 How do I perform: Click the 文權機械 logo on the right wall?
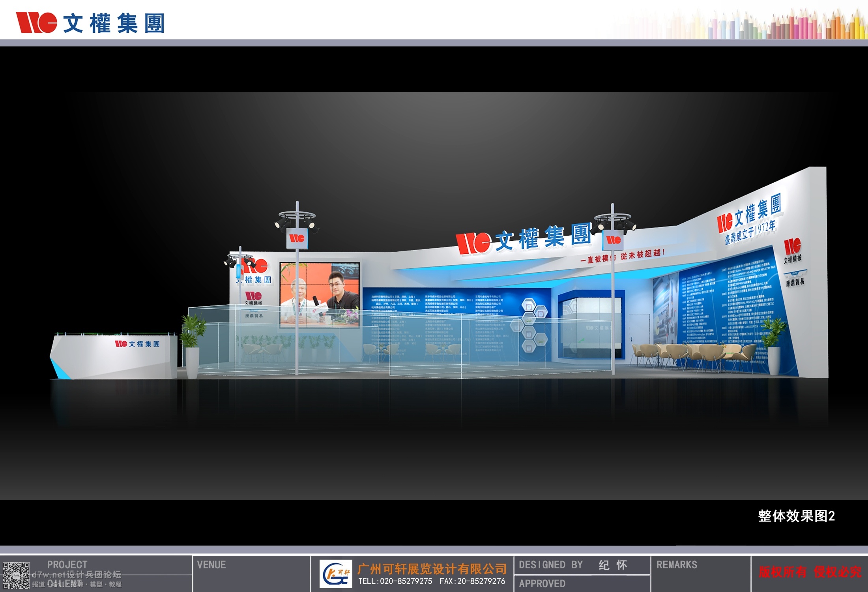(792, 251)
